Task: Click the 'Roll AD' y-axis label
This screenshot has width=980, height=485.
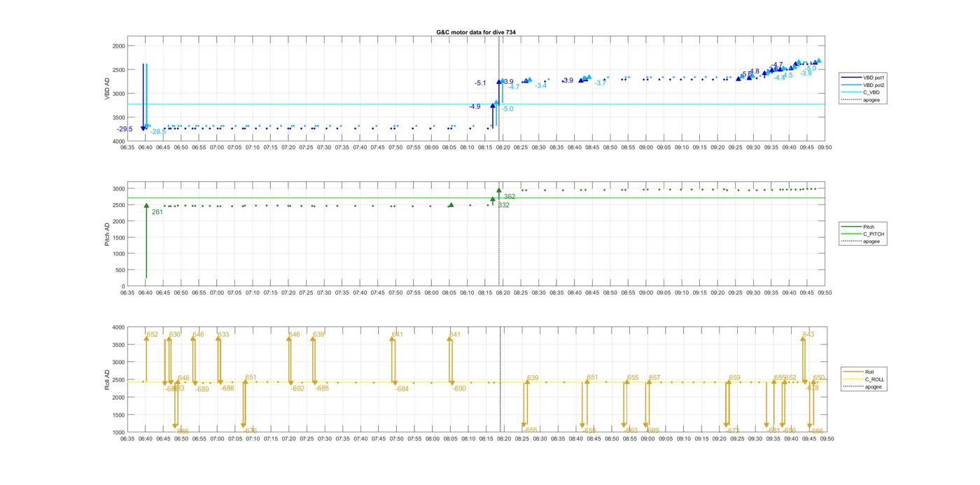Action: [107, 379]
